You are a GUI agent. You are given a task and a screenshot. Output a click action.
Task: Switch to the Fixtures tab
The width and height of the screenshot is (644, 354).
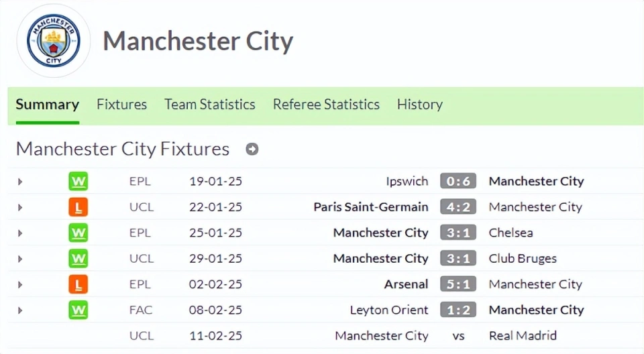click(x=121, y=105)
